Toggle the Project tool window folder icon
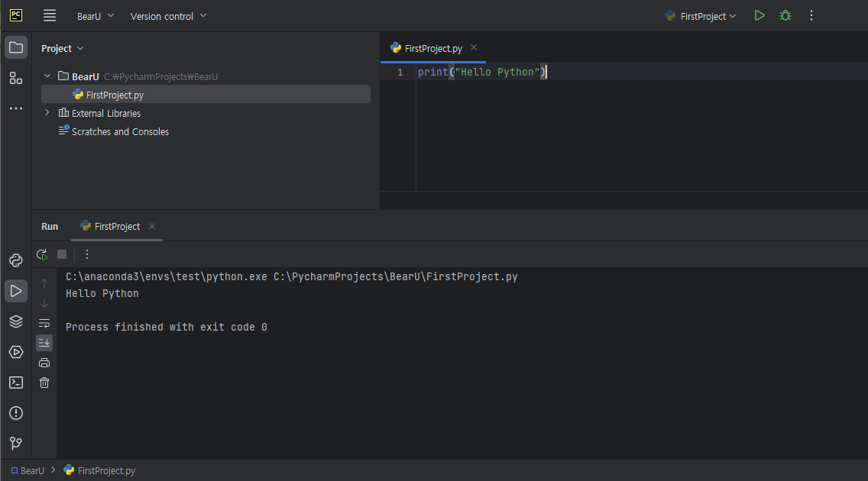Viewport: 868px width, 481px height. (16, 47)
